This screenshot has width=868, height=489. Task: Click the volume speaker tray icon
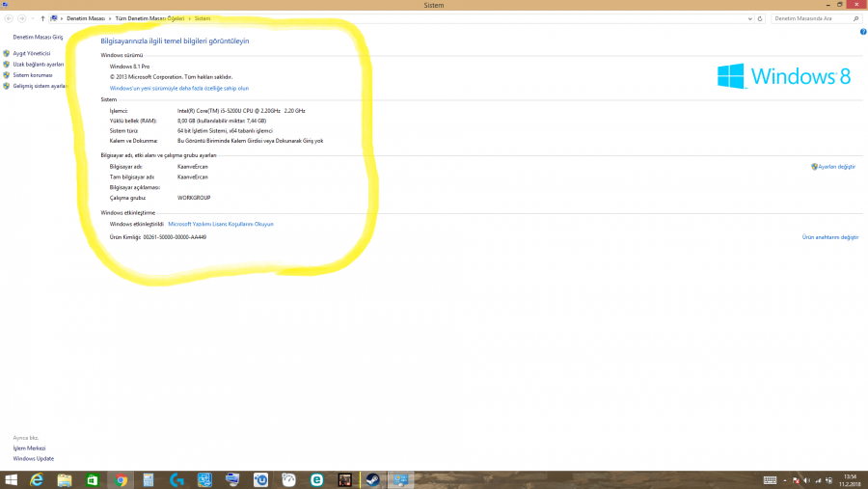point(806,480)
